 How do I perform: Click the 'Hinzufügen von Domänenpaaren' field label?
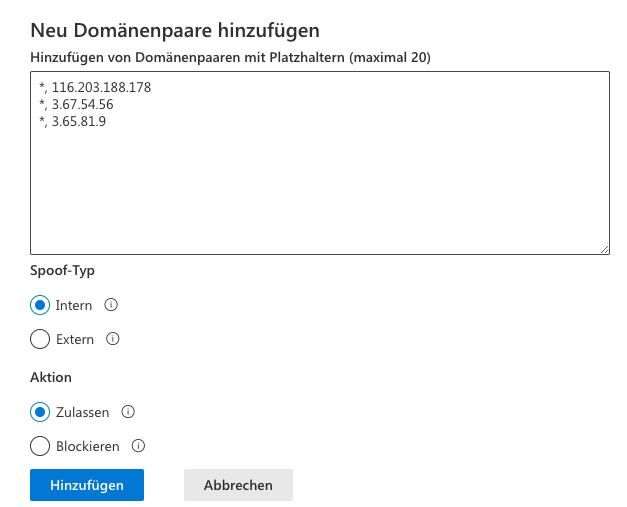[x=230, y=57]
